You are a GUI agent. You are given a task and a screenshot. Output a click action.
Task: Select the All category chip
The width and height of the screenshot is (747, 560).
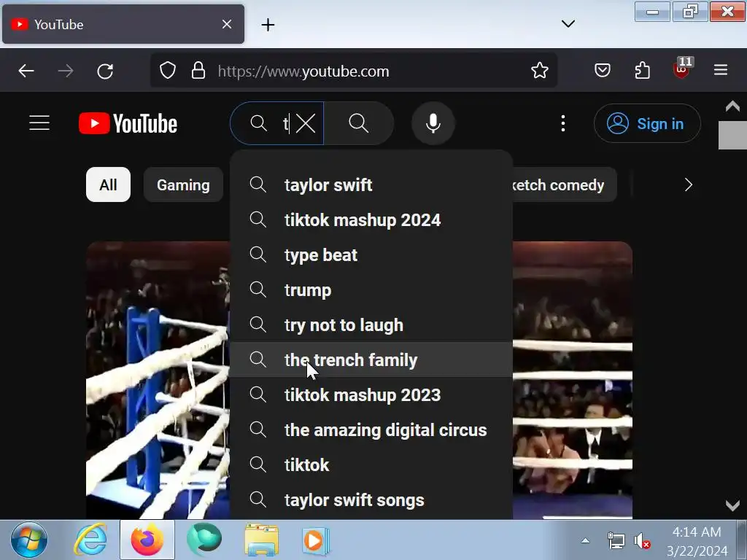[x=108, y=184]
